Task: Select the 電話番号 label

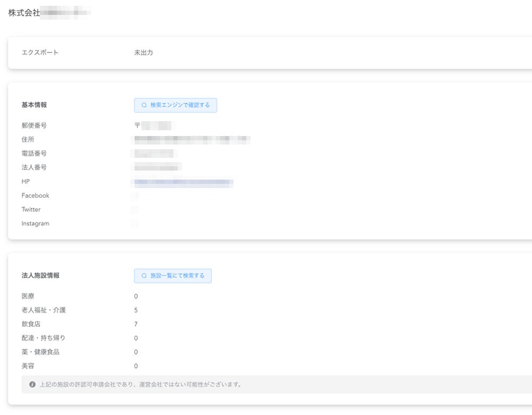Action: coord(34,153)
